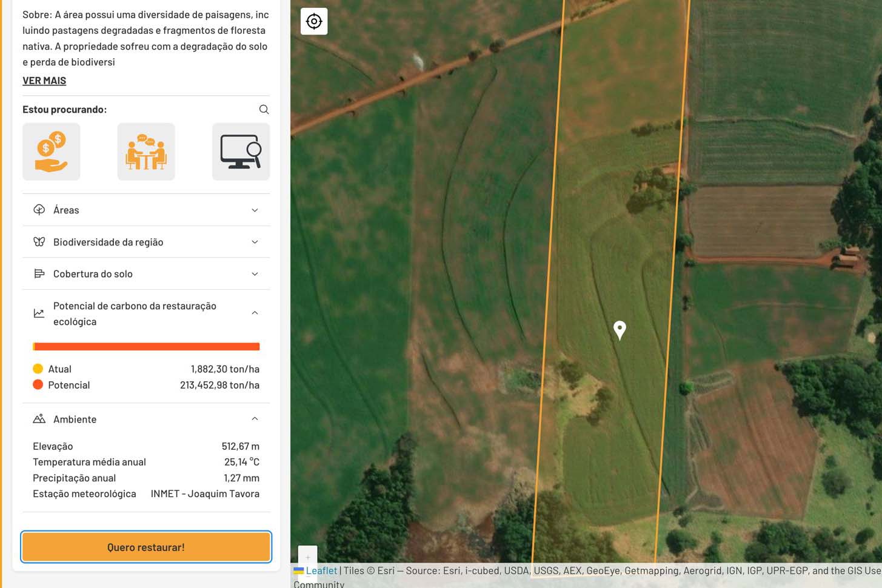Image resolution: width=882 pixels, height=588 pixels.
Task: Open the Leaflet attribution link
Action: (x=321, y=570)
